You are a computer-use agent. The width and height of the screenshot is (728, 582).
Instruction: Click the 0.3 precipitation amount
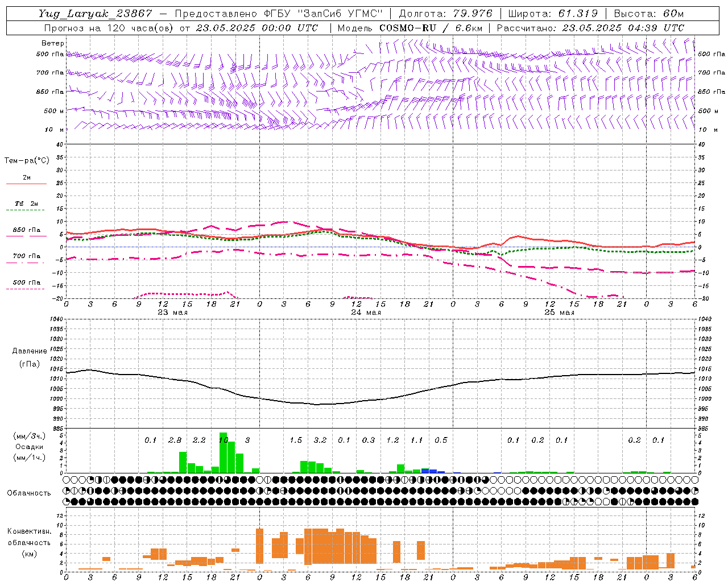[x=369, y=440]
